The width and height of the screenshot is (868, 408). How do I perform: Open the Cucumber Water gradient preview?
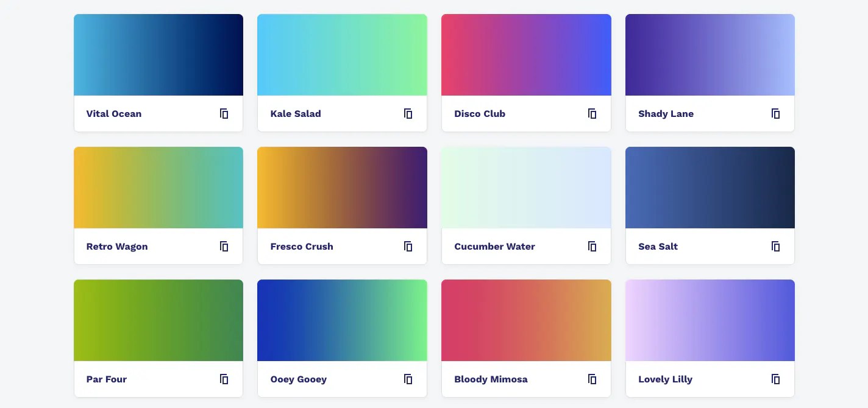526,188
